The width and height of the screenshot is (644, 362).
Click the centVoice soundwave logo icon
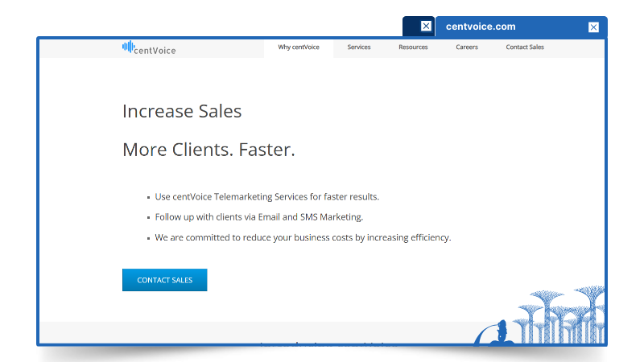(127, 47)
